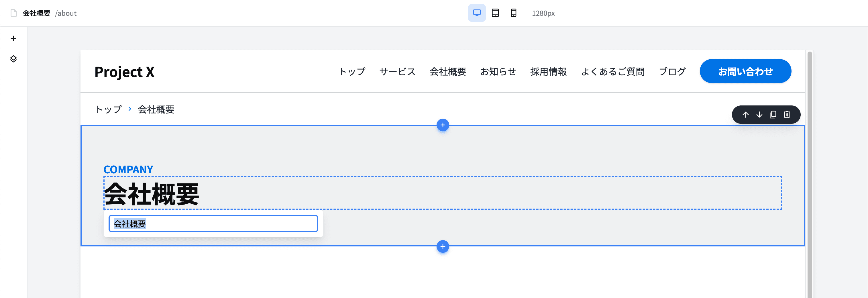Click the Project X logo
The height and width of the screenshot is (298, 868).
(x=125, y=71)
